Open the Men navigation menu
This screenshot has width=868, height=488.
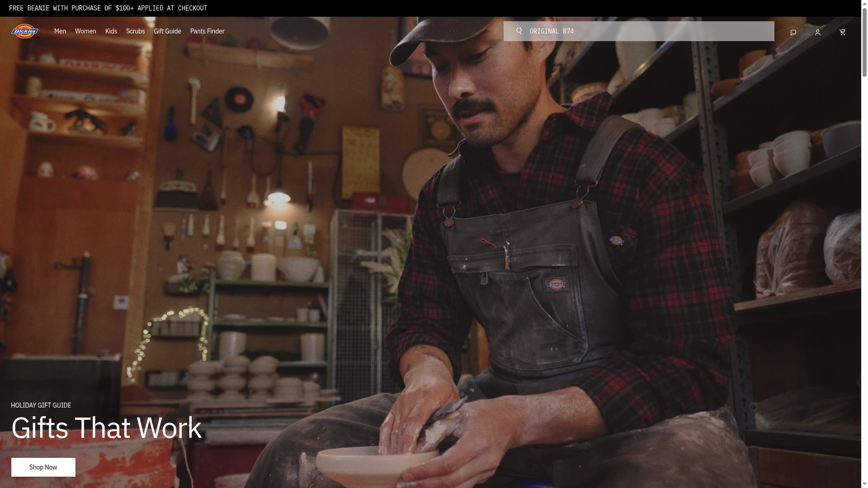(60, 31)
